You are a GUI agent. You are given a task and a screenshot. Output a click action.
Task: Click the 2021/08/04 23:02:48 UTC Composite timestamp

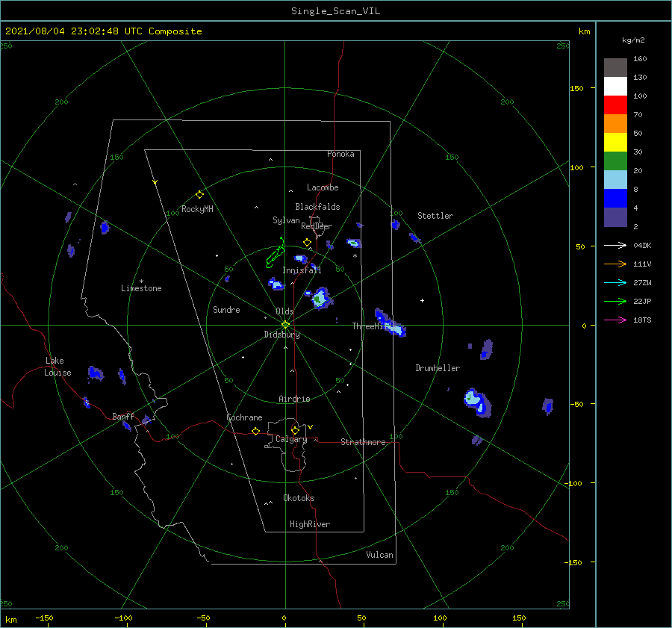pos(103,31)
